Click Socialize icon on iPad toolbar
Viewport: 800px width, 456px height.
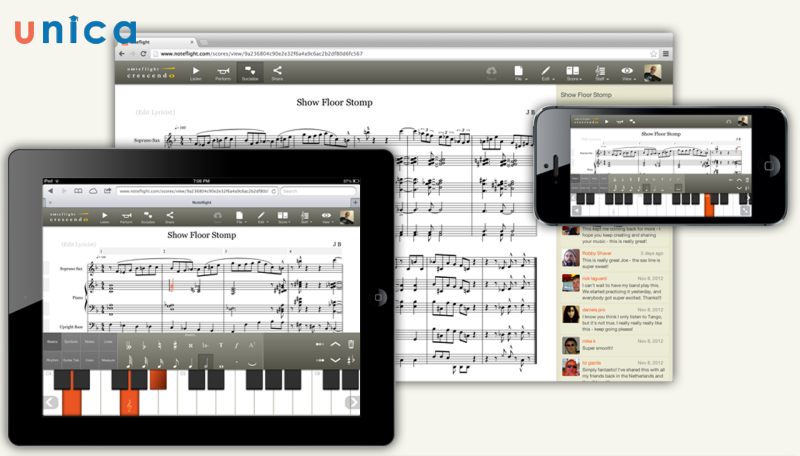click(148, 217)
